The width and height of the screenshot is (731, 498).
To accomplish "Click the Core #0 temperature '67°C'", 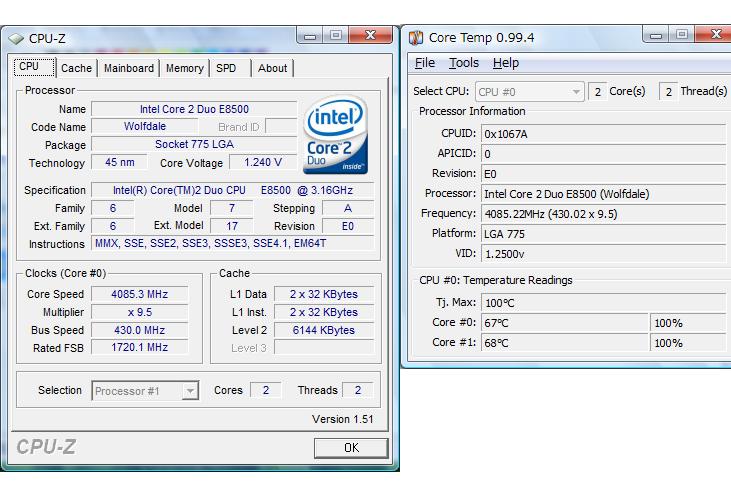I will click(565, 323).
